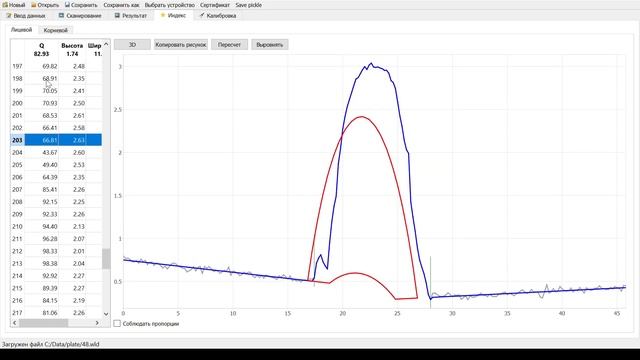Click Q value 94.40 in row 210
The height and width of the screenshot is (360, 640).
tap(50, 226)
